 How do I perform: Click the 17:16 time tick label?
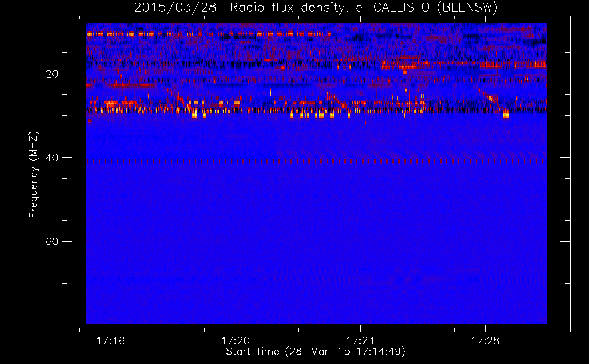pyautogui.click(x=111, y=341)
